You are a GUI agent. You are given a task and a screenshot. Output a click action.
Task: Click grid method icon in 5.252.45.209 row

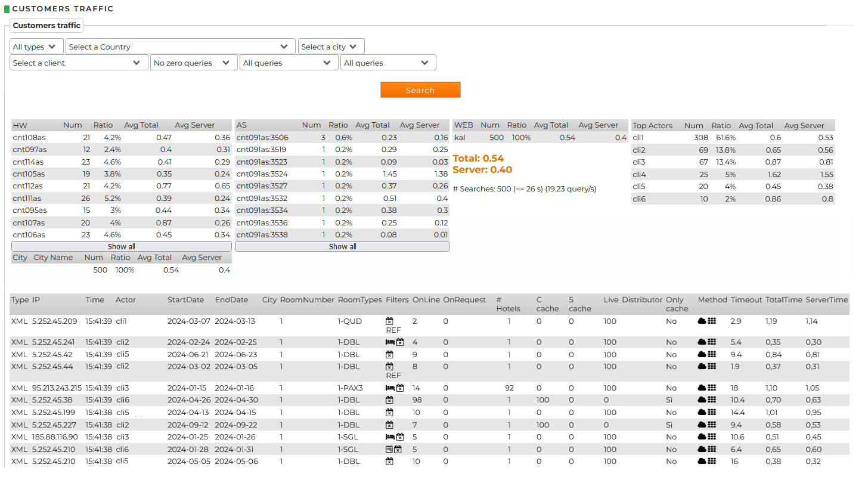[712, 321]
